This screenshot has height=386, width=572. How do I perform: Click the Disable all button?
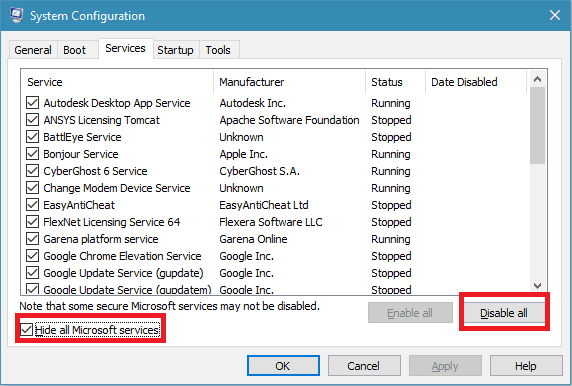click(x=504, y=313)
